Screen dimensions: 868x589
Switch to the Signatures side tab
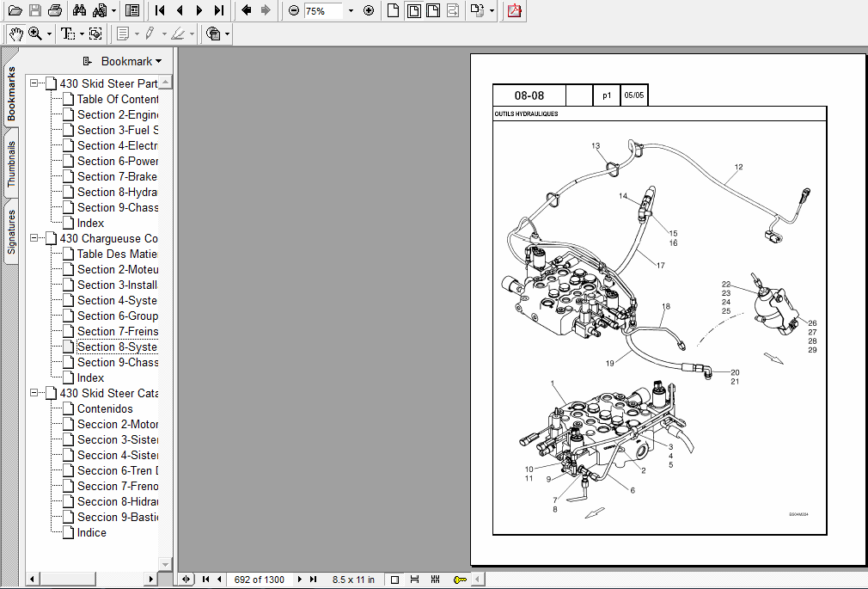pos(11,231)
